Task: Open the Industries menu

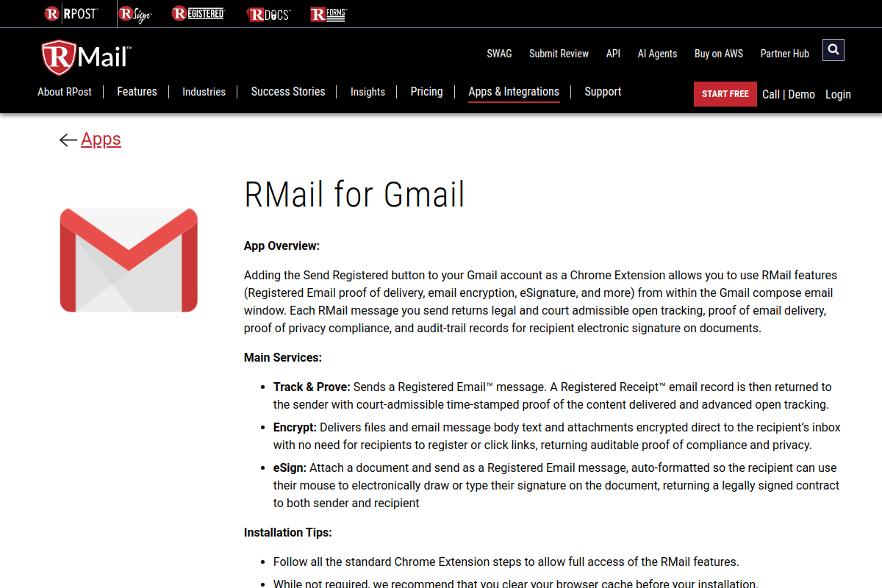Action: 204,92
